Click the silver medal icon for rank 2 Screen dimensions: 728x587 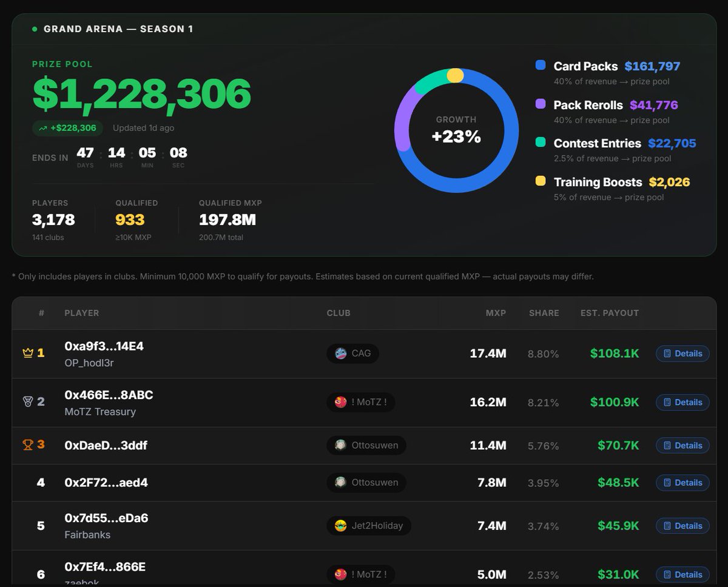pyautogui.click(x=27, y=401)
